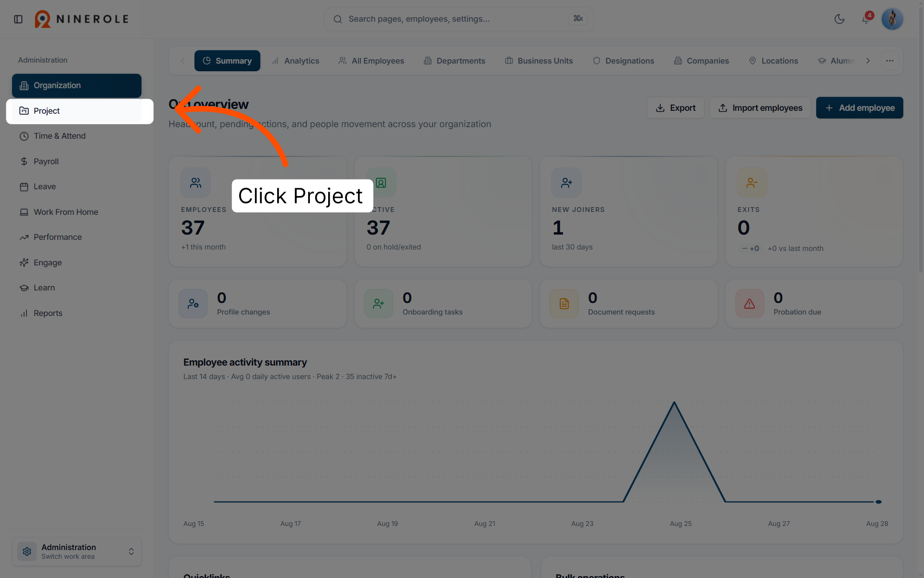Open Probation due warning icon

750,304
